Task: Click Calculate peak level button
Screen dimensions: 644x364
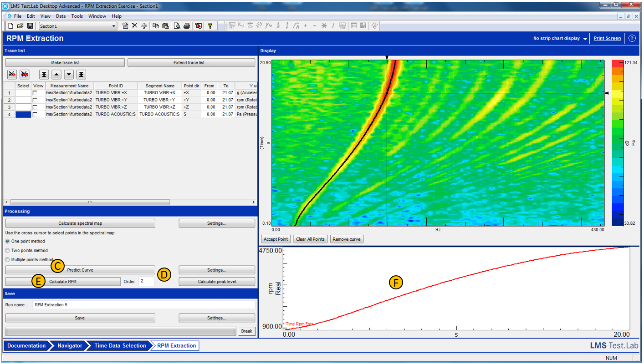Action: pyautogui.click(x=217, y=282)
